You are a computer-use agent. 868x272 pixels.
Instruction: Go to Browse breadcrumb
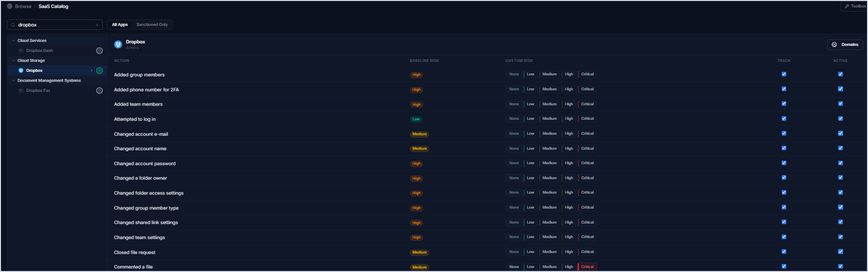pyautogui.click(x=23, y=6)
